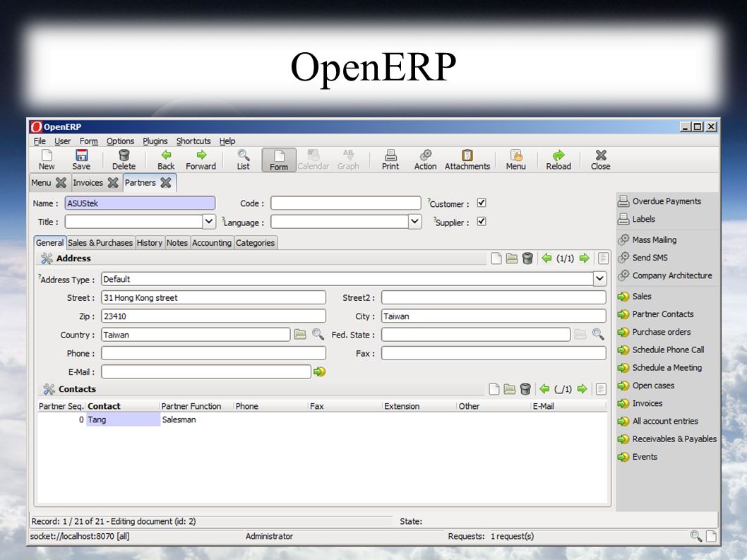
Task: Open Attachments for this record
Action: [x=467, y=160]
